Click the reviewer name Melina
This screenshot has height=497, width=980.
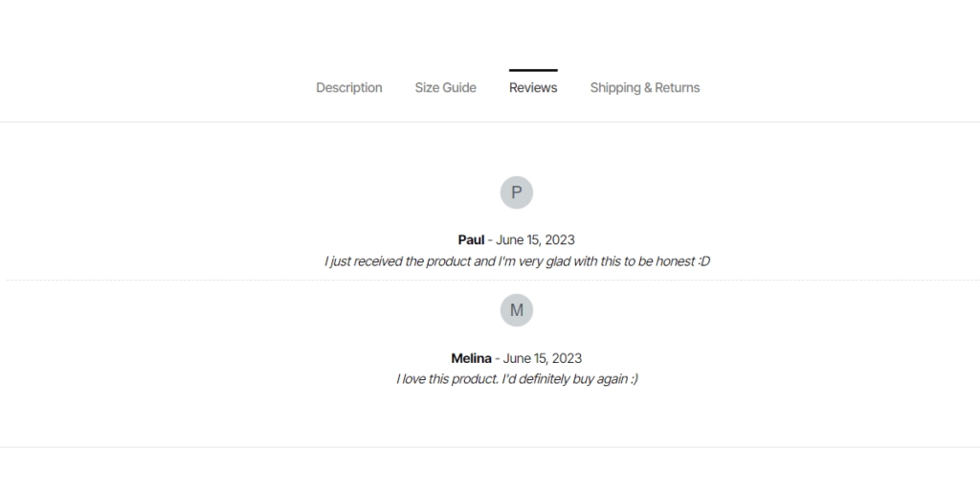(x=471, y=358)
